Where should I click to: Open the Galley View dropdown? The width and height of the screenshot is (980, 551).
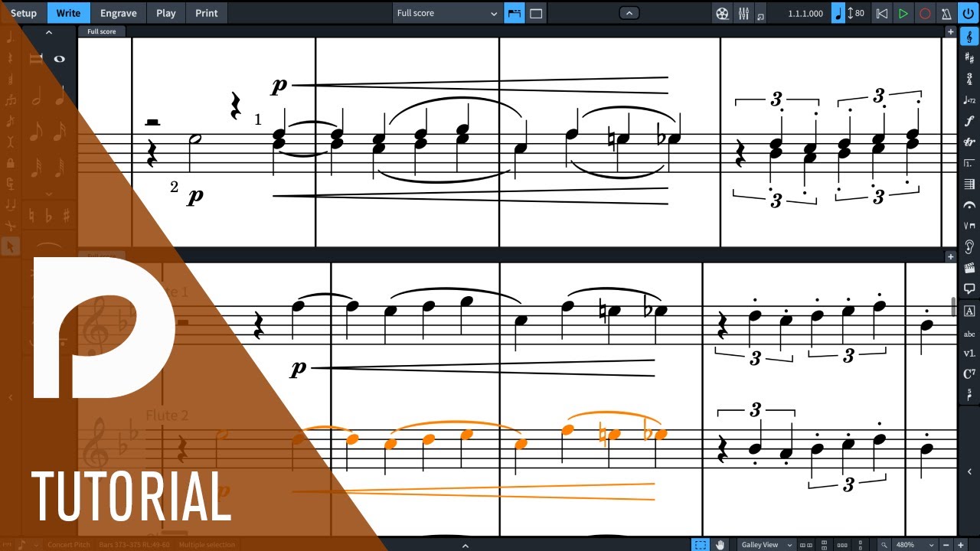[766, 545]
